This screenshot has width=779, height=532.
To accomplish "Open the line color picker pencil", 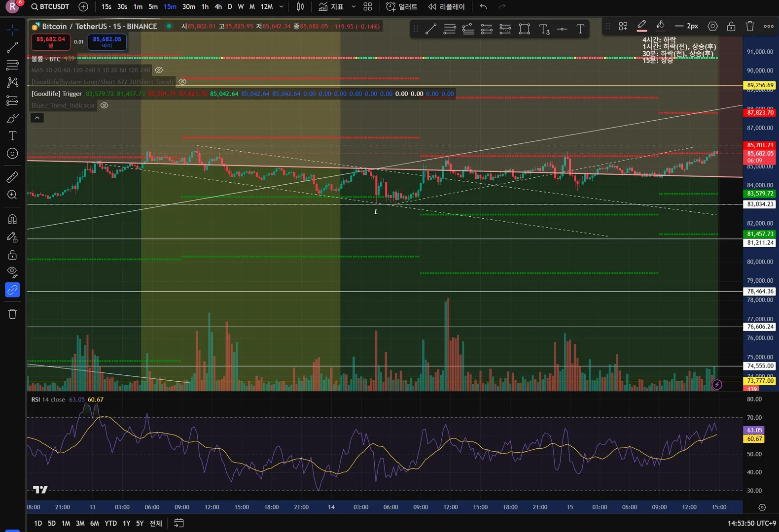I will [641, 26].
